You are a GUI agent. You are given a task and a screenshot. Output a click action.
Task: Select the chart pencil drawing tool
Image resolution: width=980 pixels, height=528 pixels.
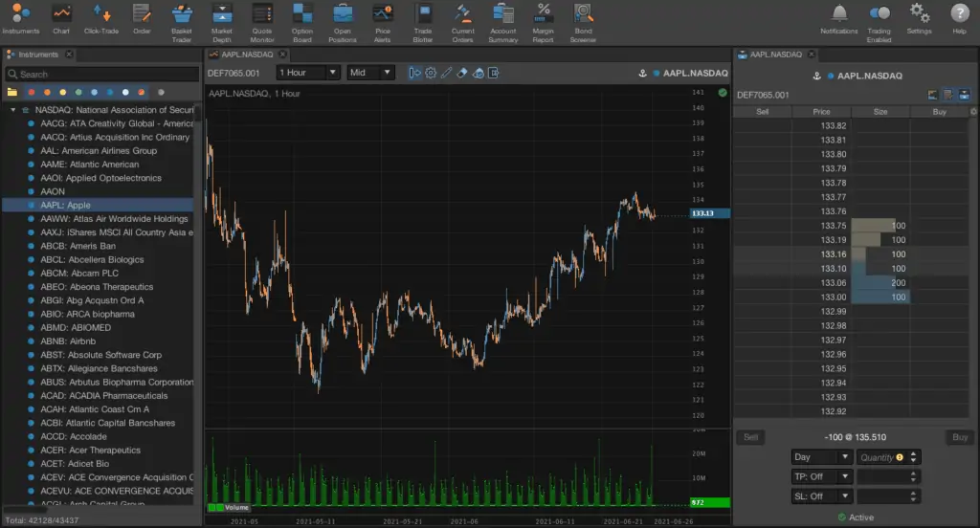[x=446, y=73]
